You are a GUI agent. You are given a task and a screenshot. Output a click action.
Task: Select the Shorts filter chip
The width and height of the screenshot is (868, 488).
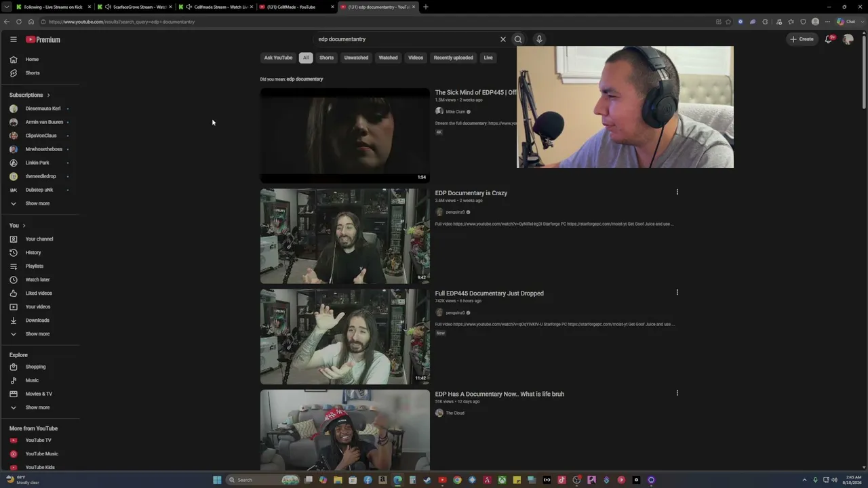(326, 58)
